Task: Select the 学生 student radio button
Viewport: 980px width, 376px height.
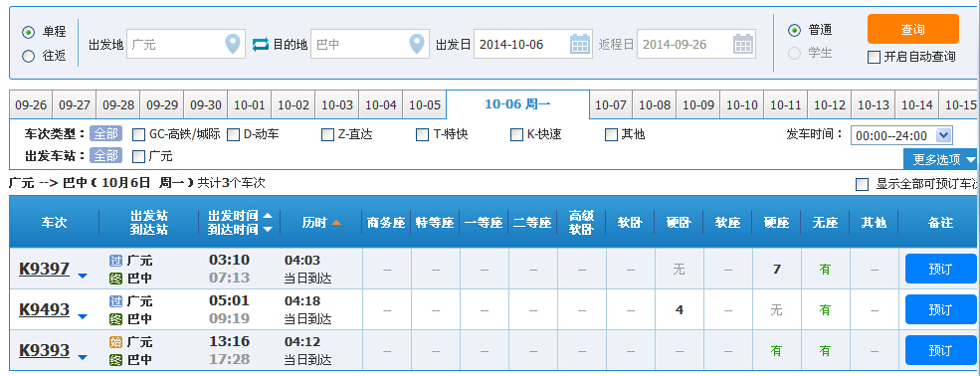Action: pyautogui.click(x=794, y=54)
